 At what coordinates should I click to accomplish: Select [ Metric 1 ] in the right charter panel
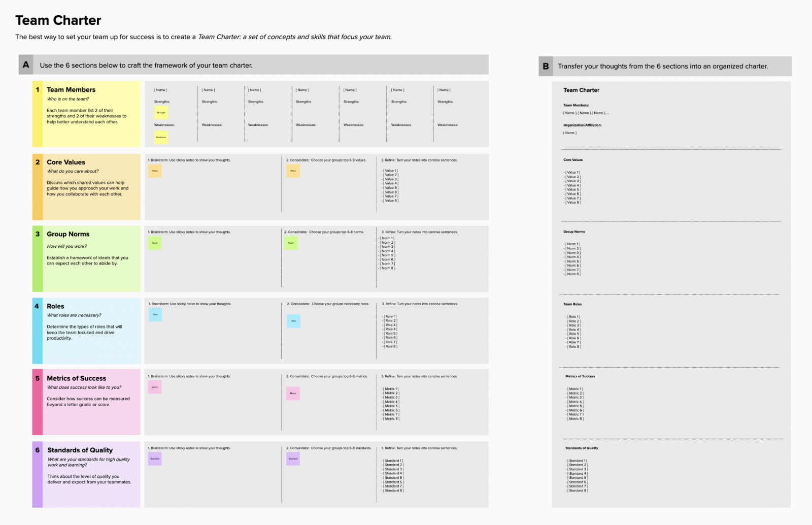click(x=576, y=389)
